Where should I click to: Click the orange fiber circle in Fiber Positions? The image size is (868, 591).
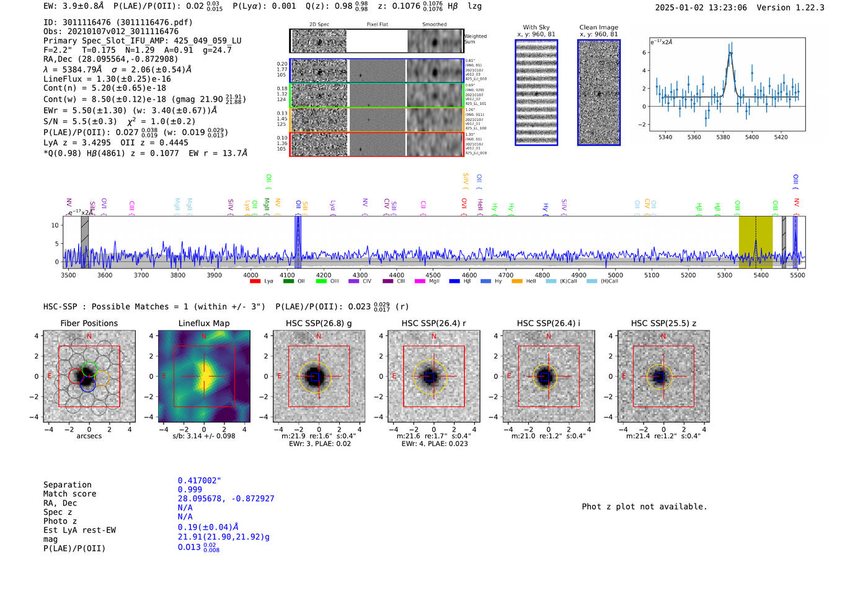[102, 377]
